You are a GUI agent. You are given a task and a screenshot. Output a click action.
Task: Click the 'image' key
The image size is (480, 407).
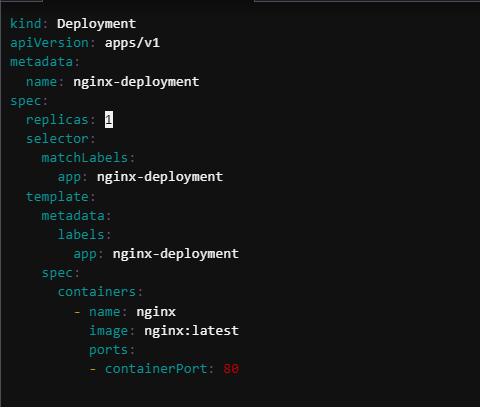point(109,331)
